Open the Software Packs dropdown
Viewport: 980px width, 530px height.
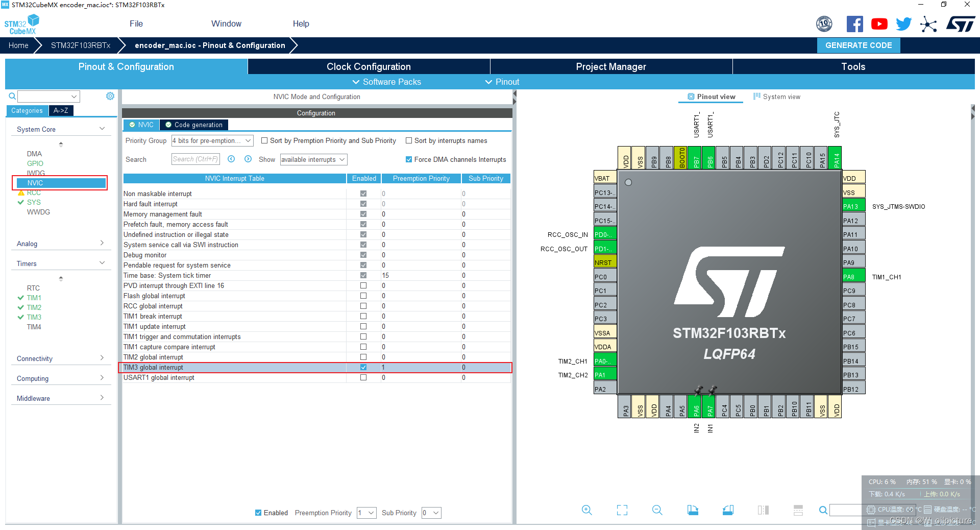pyautogui.click(x=387, y=82)
